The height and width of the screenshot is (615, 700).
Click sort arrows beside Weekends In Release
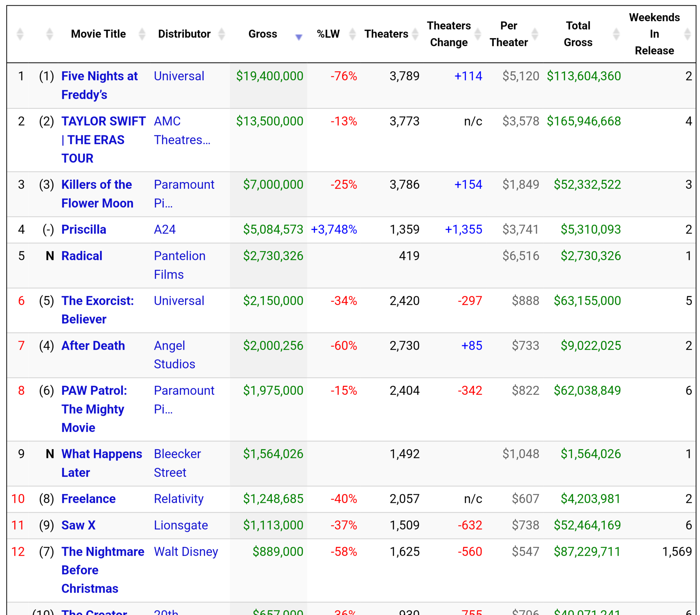(x=687, y=34)
